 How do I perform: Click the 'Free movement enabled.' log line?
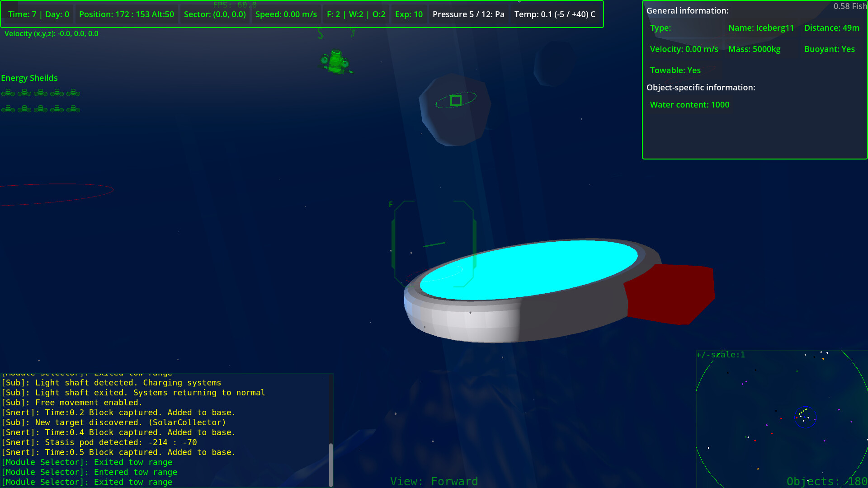click(x=72, y=403)
